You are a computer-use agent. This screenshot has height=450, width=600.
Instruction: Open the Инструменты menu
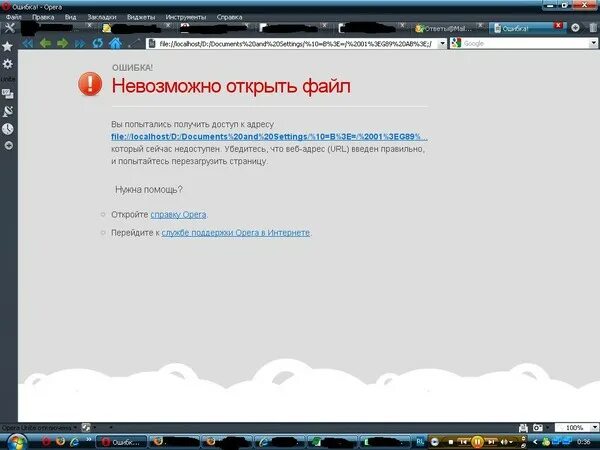[186, 17]
